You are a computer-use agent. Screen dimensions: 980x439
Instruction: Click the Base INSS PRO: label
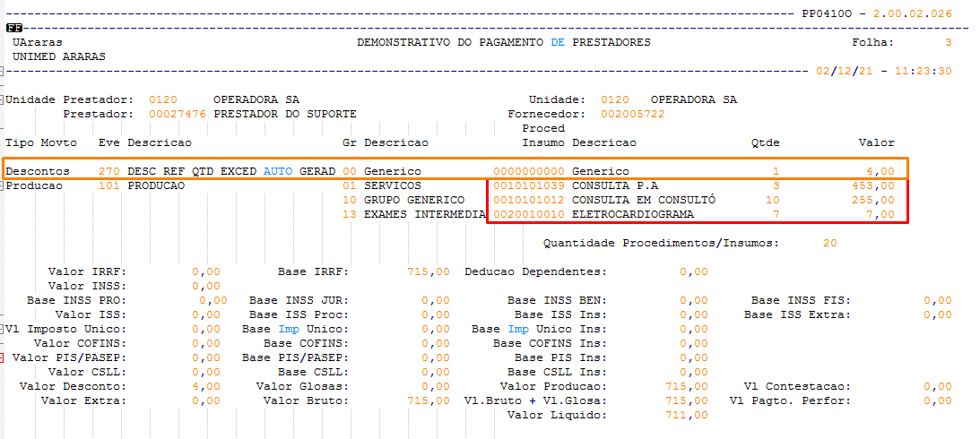(77, 300)
